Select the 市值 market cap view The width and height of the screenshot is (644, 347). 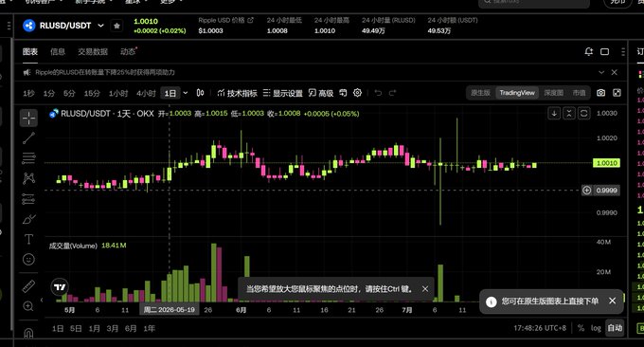point(579,93)
